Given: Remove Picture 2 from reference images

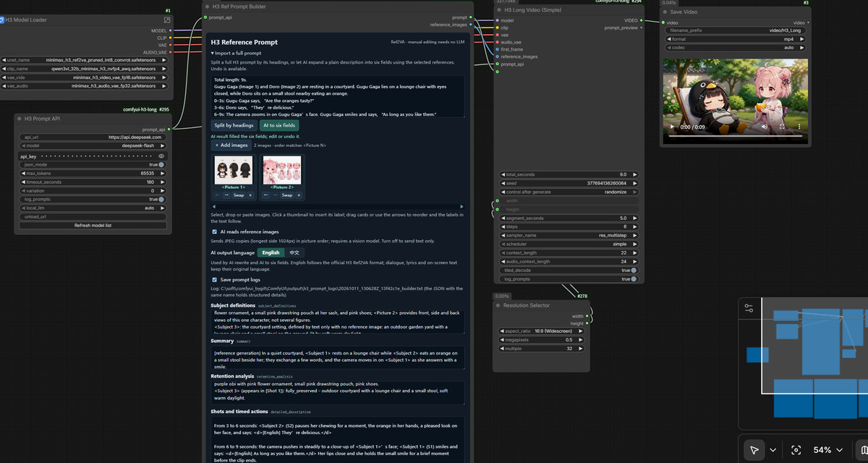Looking at the screenshot, I should (x=299, y=195).
